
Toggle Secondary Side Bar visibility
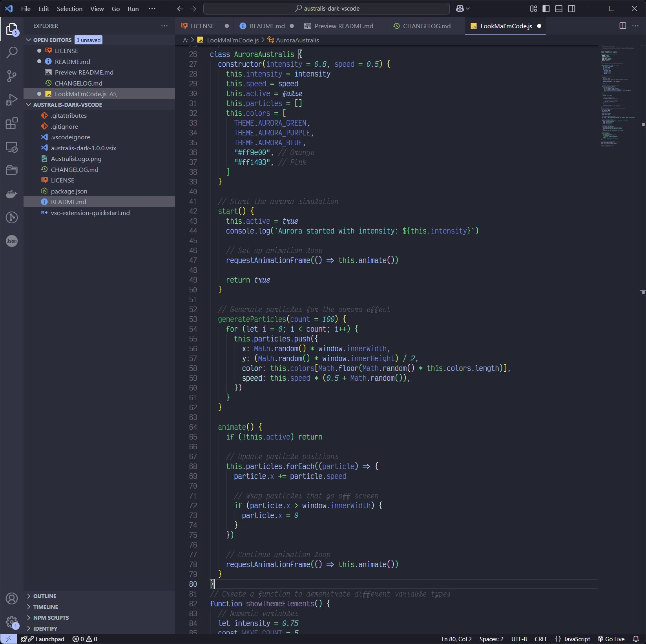click(572, 9)
